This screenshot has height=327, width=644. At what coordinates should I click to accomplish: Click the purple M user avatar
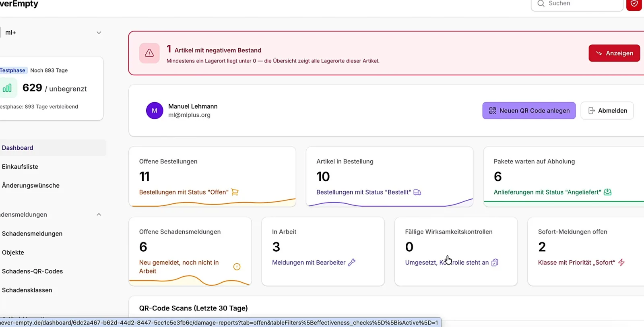155,111
